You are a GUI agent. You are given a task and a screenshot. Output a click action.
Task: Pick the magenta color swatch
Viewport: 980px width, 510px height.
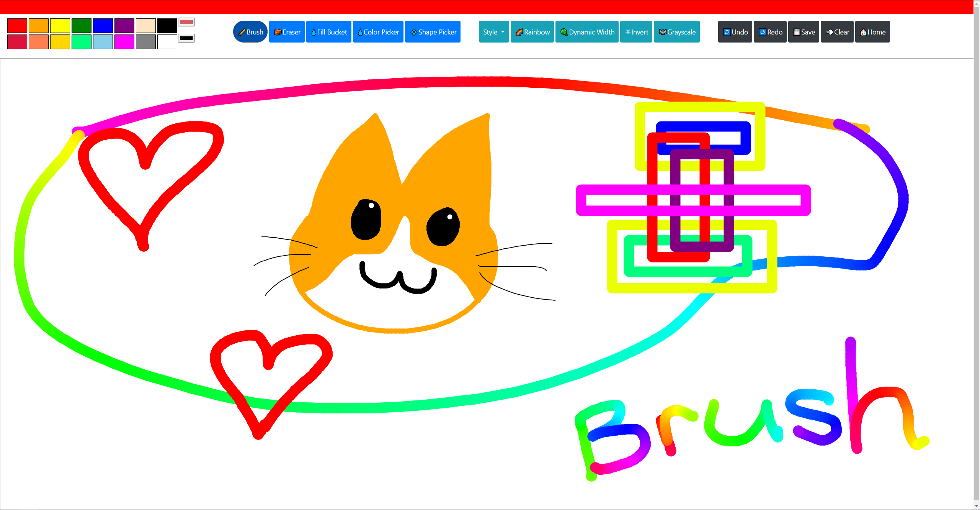click(x=124, y=42)
